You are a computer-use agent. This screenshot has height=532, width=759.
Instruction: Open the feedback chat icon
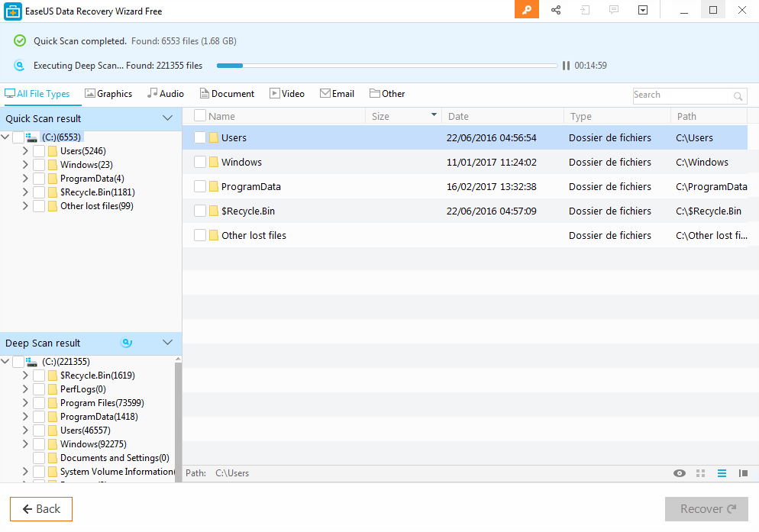click(614, 10)
